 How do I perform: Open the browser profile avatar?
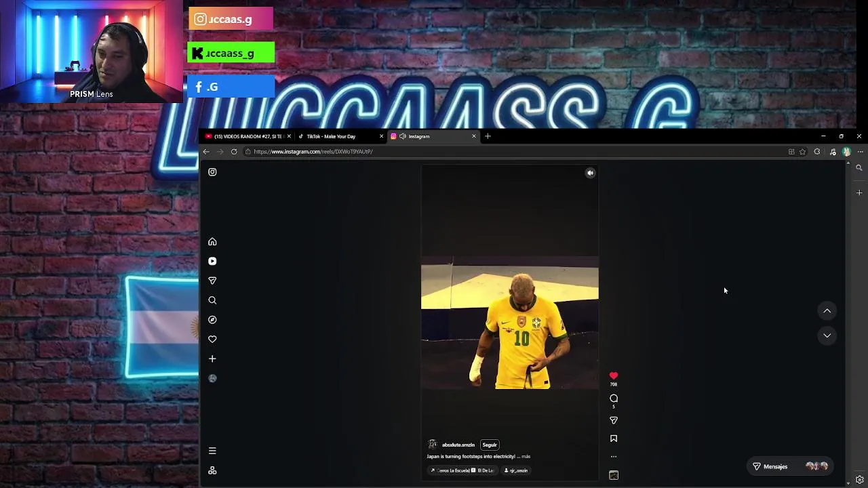click(x=846, y=152)
